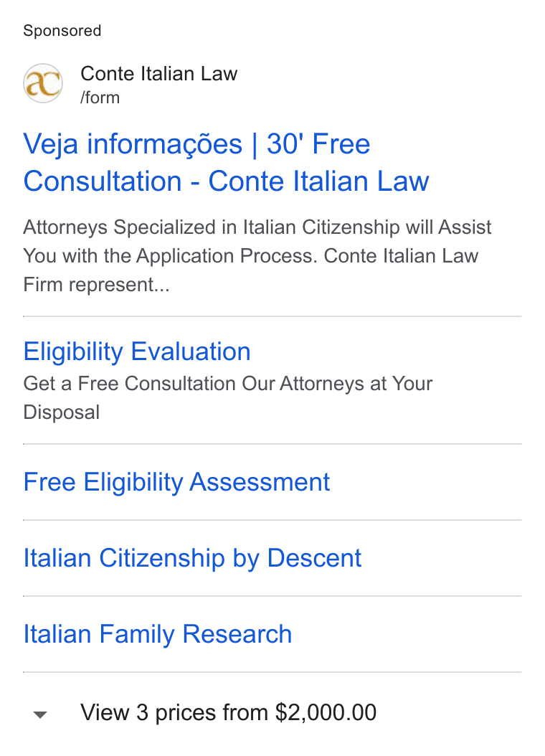Viewport: 545px width, 756px height.
Task: Select the Sponsored label
Action: pos(62,30)
